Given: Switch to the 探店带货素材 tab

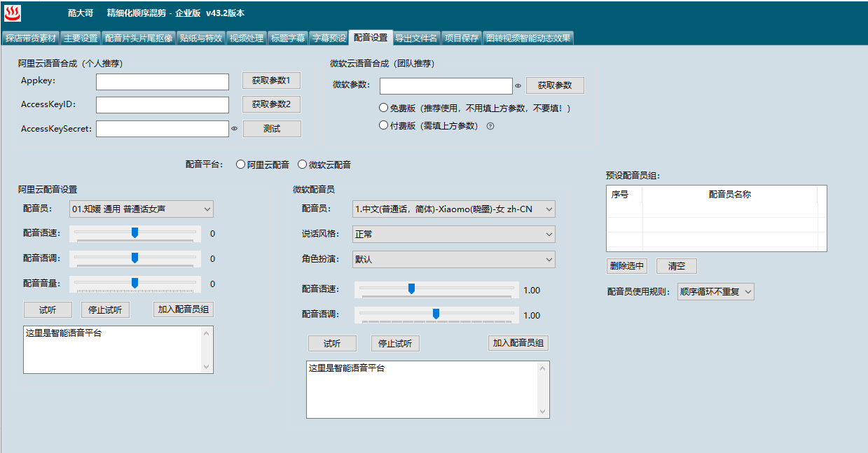Looking at the screenshot, I should [x=30, y=39].
